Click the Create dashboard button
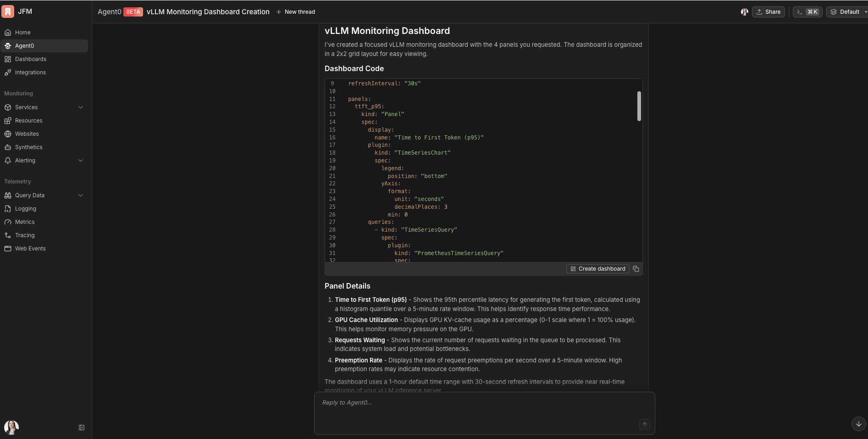 coord(598,269)
